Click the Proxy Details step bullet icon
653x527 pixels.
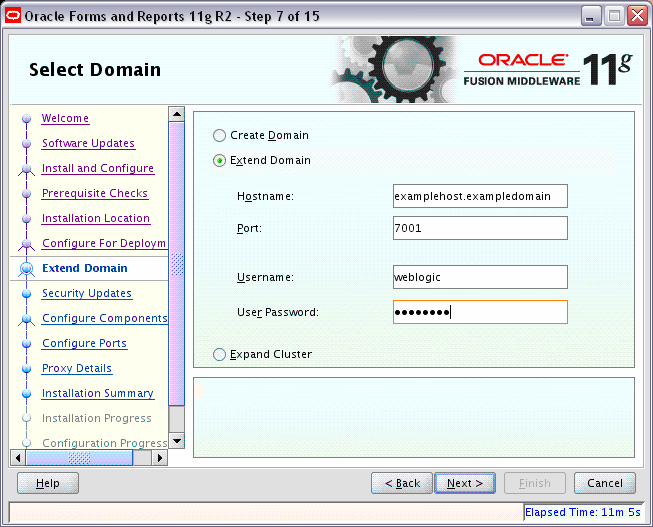(27, 369)
